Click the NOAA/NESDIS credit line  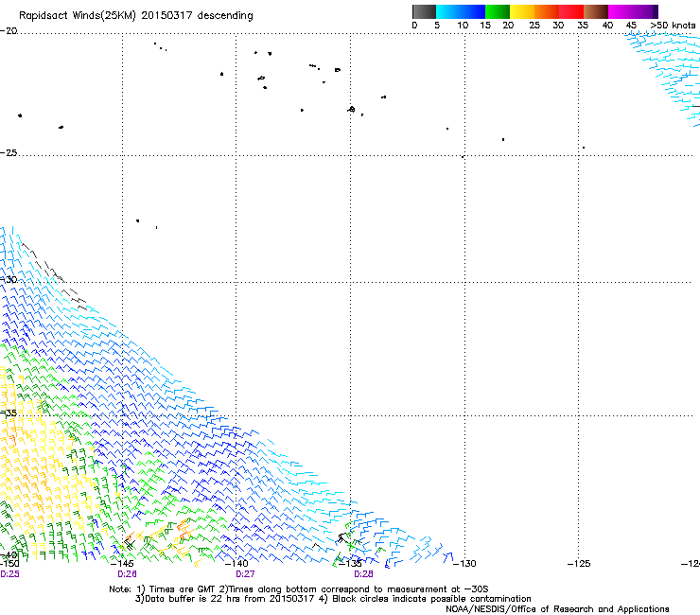557,609
